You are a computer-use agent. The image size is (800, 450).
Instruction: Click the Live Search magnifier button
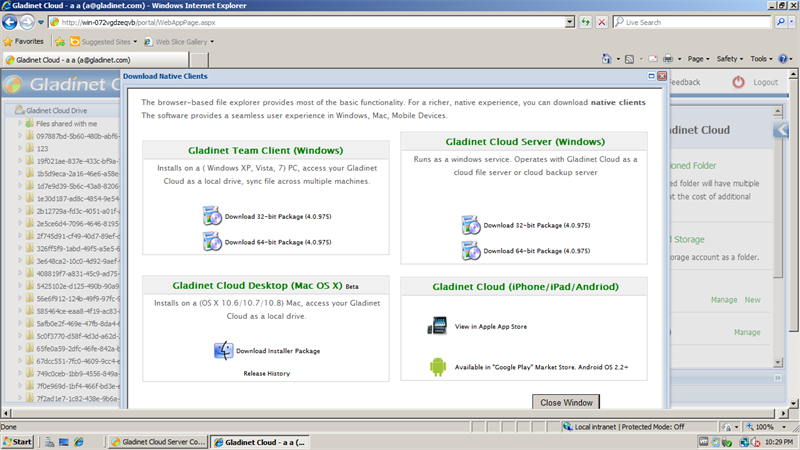pos(781,22)
